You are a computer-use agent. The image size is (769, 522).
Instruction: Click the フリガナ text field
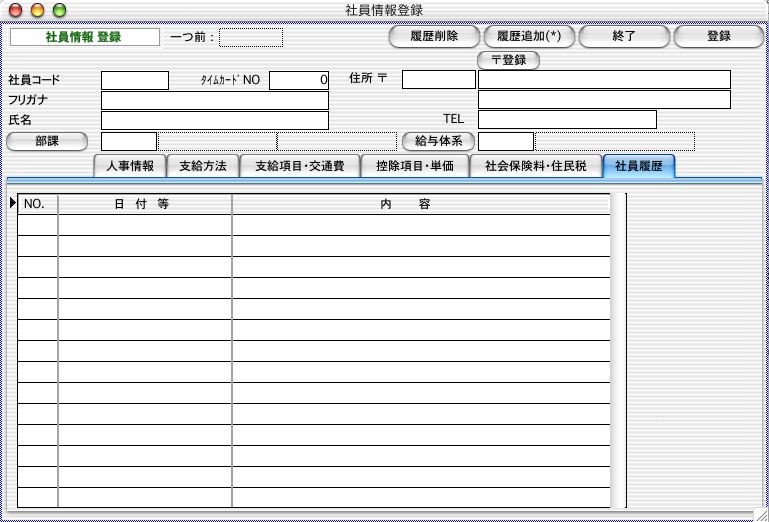[x=214, y=100]
